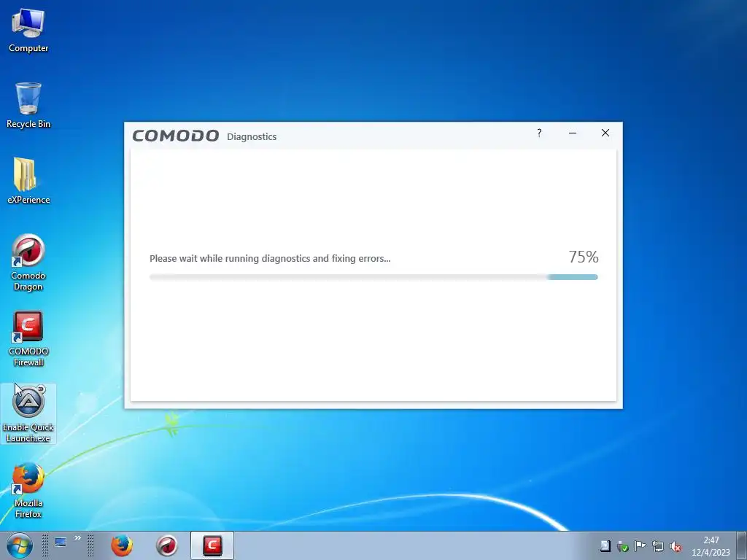
Task: Switch to COMODO app in taskbar
Action: pos(212,545)
